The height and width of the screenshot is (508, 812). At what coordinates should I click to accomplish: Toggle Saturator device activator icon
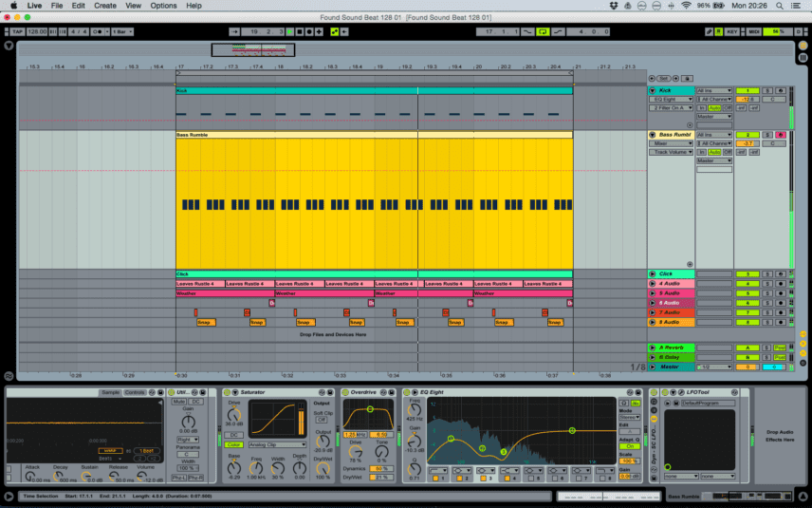coord(228,393)
